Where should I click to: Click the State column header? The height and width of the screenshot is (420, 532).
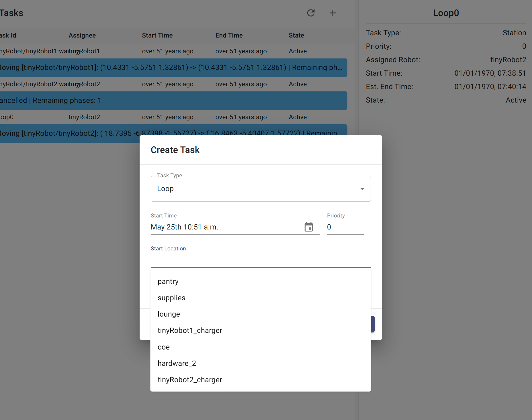pos(296,35)
